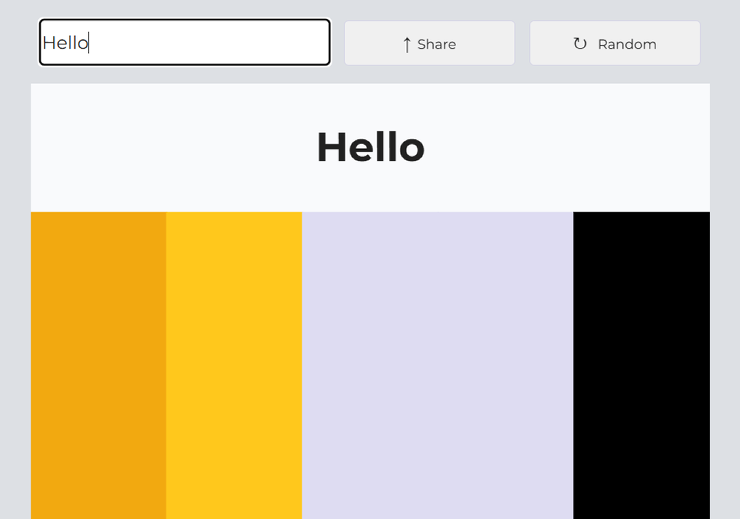Select the bright yellow color stripe
740x519 pixels.
point(234,366)
